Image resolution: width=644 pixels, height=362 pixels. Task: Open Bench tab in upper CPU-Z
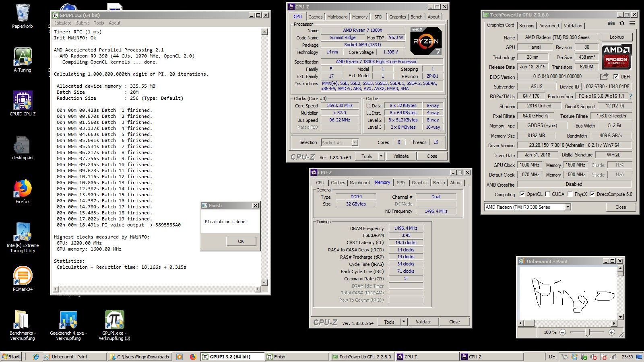(417, 17)
